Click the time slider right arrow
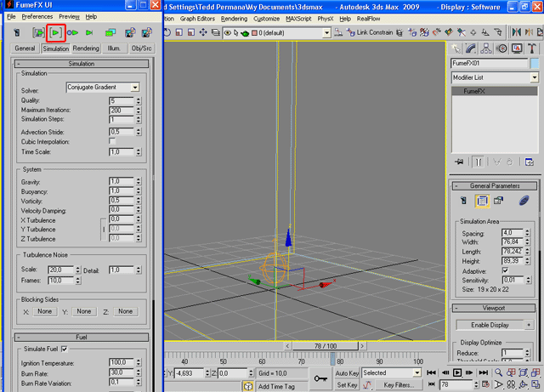This screenshot has height=392, width=544. 362,346
